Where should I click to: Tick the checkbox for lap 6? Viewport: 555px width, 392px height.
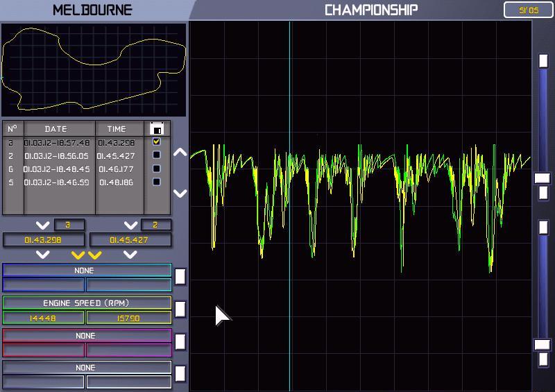point(157,169)
